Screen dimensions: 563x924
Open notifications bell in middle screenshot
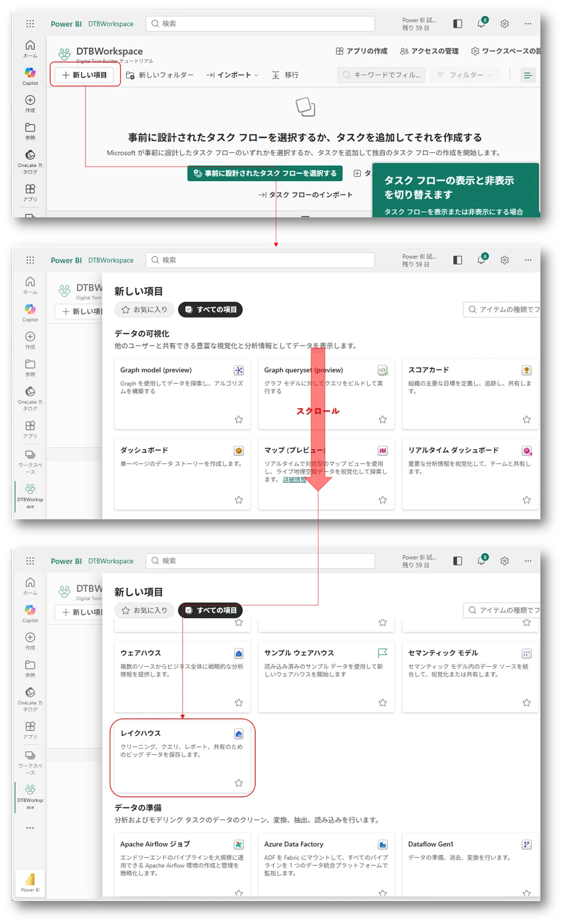pos(481,260)
